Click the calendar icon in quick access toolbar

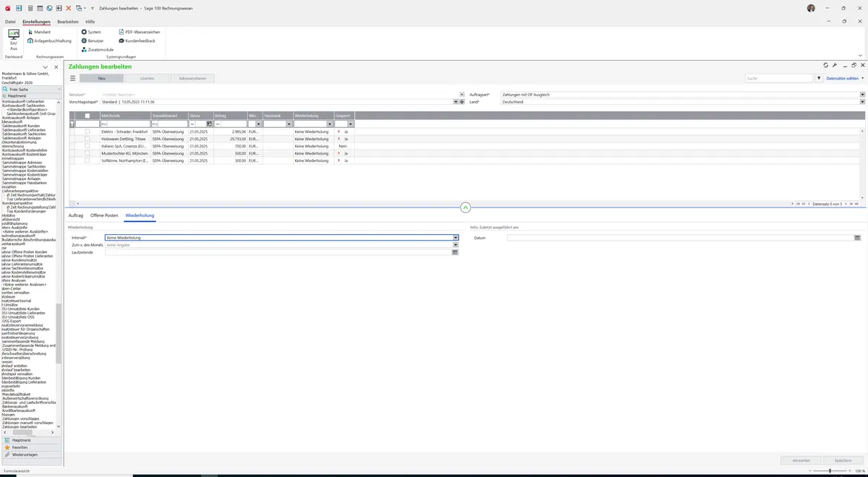click(x=39, y=7)
